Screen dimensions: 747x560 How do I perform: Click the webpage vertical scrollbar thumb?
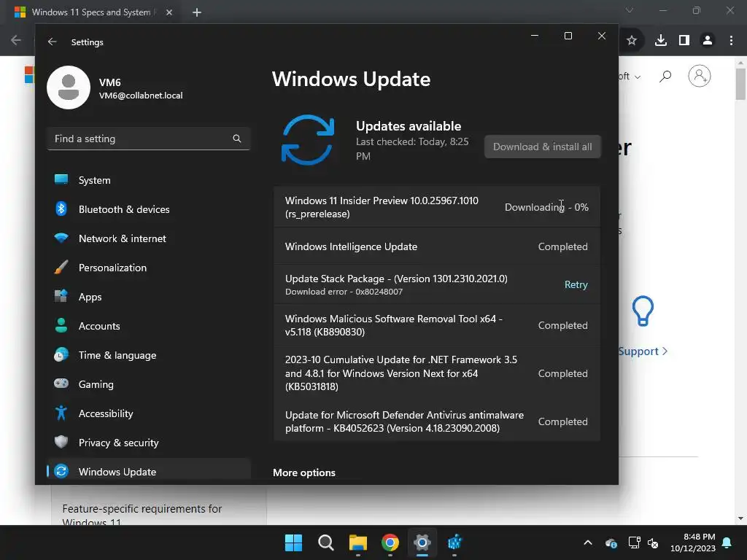pos(740,83)
